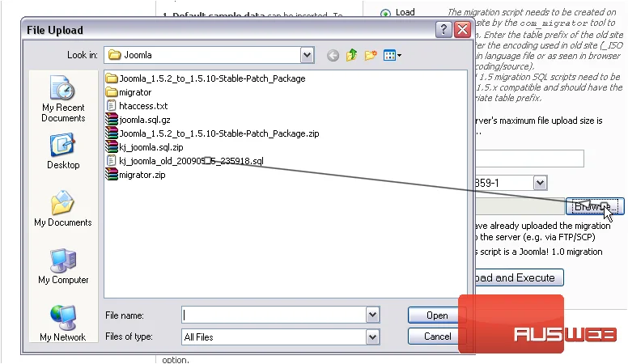Expand the File name dropdown arrow
This screenshot has width=628, height=364.
coord(372,315)
